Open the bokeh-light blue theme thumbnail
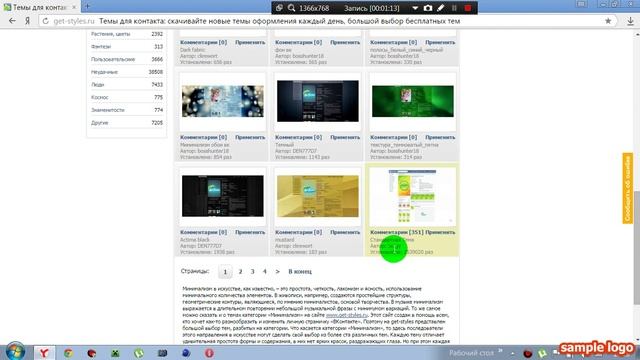Screen dimensions: 640x360 pyautogui.click(x=222, y=101)
